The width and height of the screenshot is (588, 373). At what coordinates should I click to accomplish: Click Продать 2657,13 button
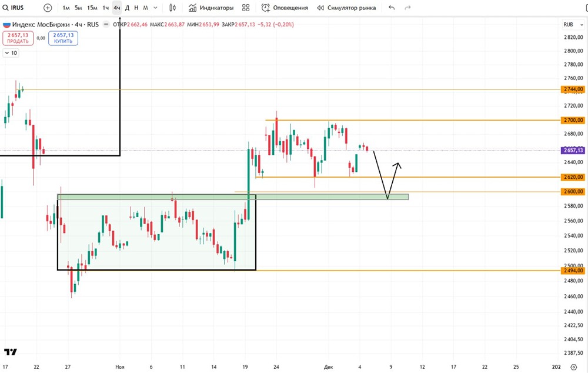[x=18, y=38]
